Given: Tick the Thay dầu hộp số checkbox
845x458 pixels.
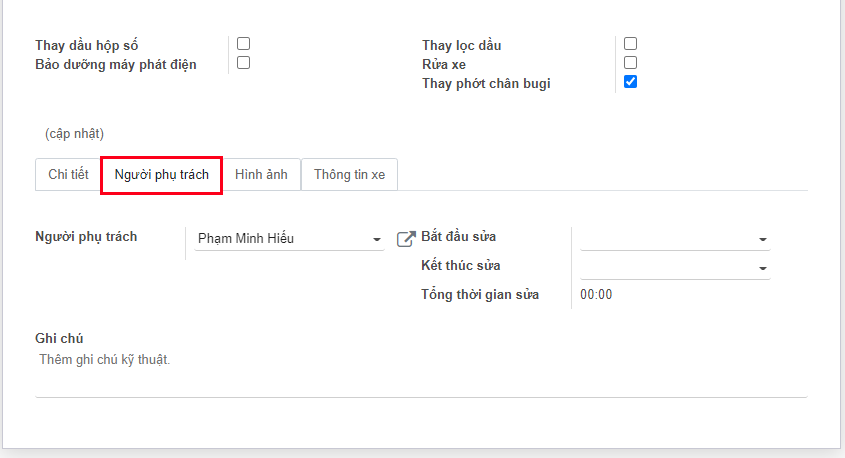Looking at the screenshot, I should [243, 44].
